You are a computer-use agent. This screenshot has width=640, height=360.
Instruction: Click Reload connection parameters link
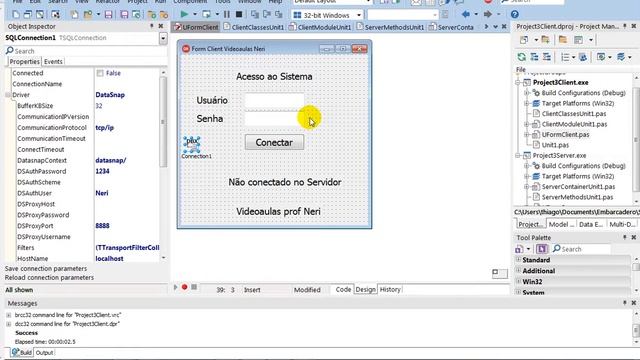tap(49, 278)
